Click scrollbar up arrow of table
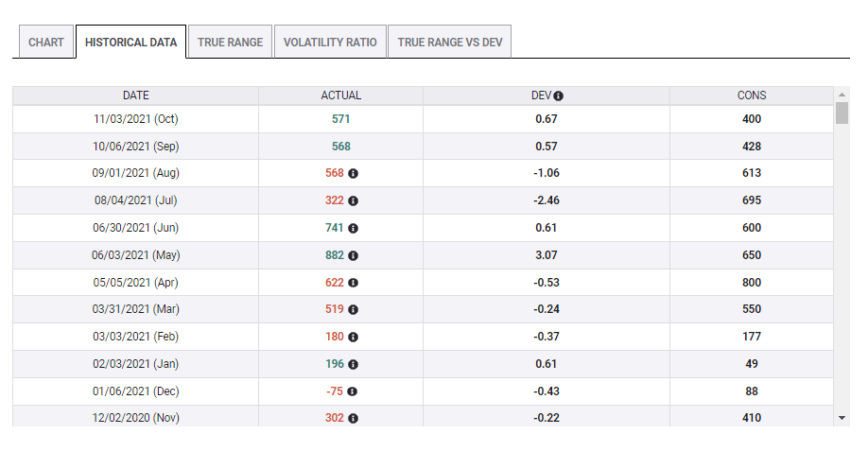This screenshot has height=469, width=868. 842,95
